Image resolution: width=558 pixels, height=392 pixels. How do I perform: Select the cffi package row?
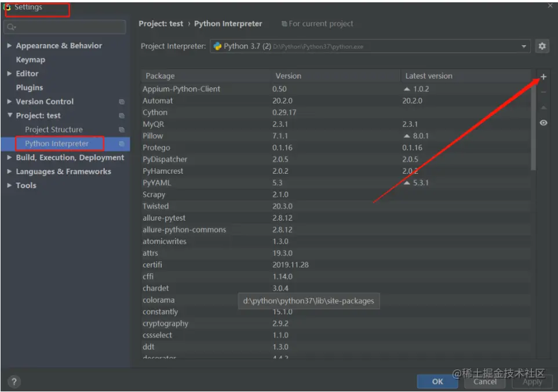point(335,276)
